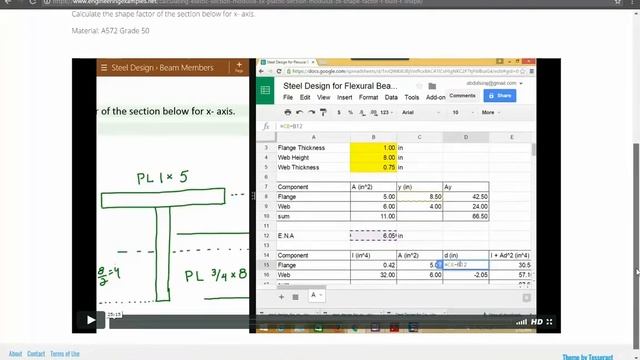Click the sheet vertical scrollbar thumb
Screen dimensions: 640x360
(533, 149)
